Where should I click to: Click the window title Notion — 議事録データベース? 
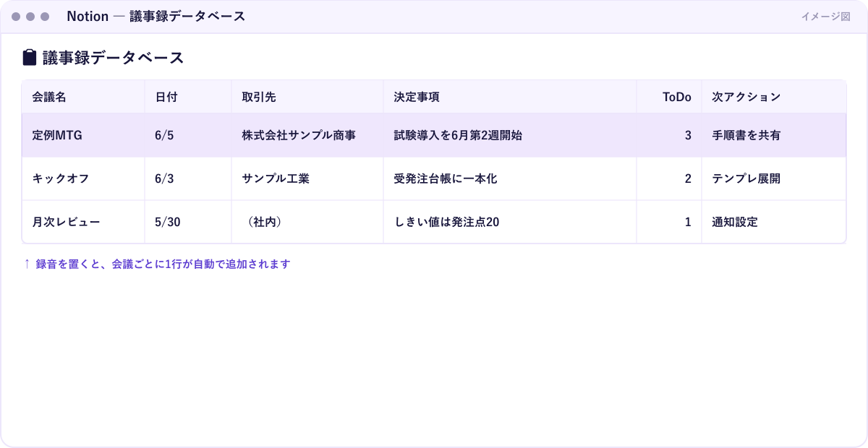pyautogui.click(x=156, y=17)
